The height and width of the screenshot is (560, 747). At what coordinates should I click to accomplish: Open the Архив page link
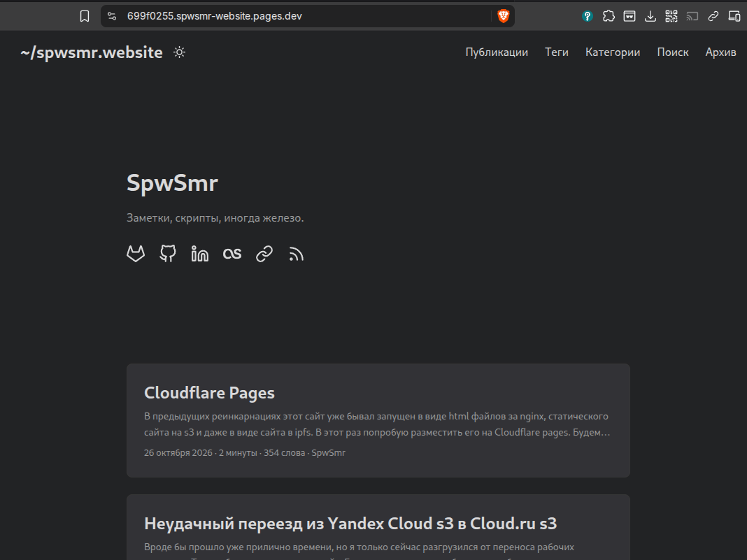tap(720, 52)
